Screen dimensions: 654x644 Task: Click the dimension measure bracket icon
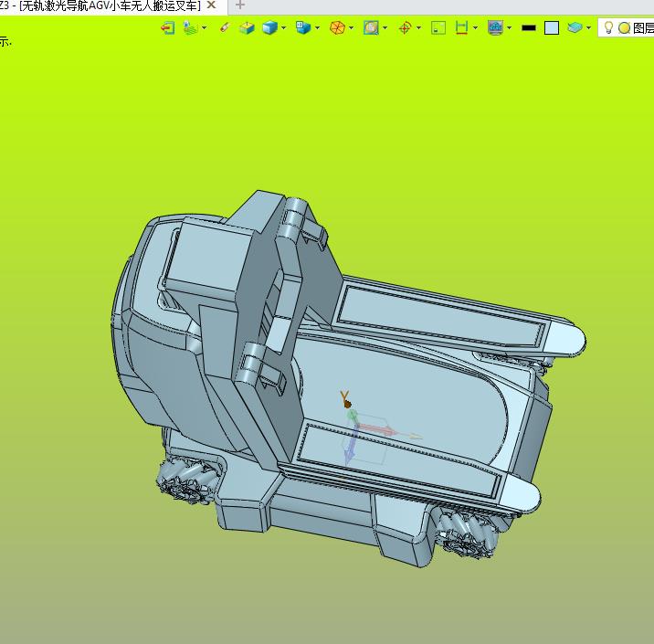(461, 28)
